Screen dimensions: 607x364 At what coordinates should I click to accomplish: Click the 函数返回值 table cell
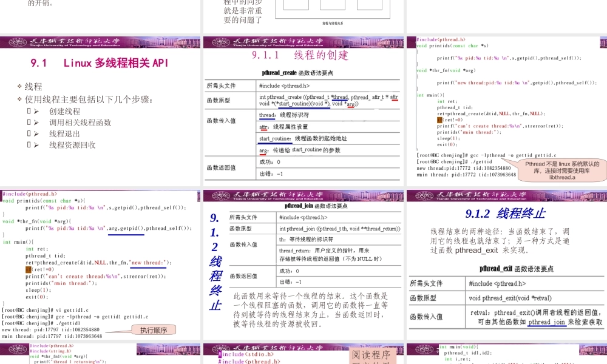(231, 167)
